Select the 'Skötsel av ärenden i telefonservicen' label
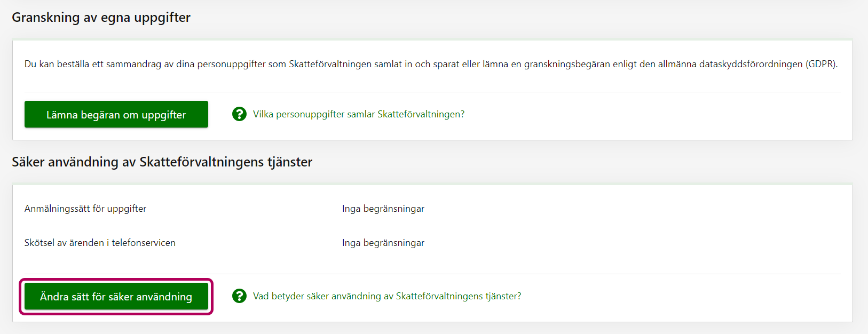The width and height of the screenshot is (868, 334). coord(100,243)
